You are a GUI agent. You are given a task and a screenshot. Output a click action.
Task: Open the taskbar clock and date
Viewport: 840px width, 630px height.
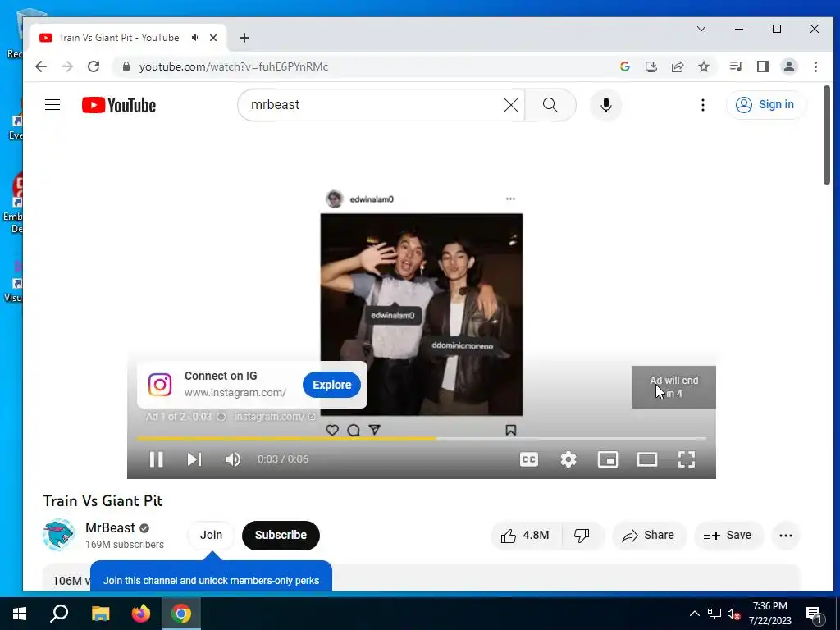tap(769, 614)
